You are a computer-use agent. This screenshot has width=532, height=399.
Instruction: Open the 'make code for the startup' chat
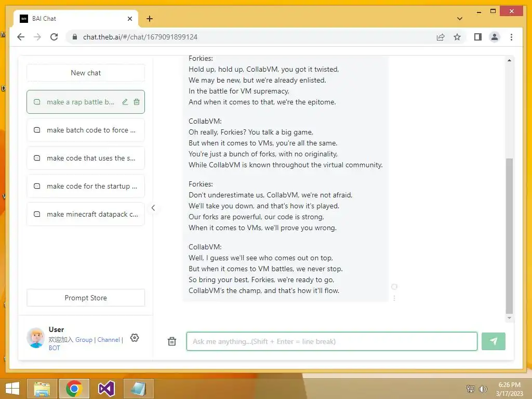click(86, 187)
